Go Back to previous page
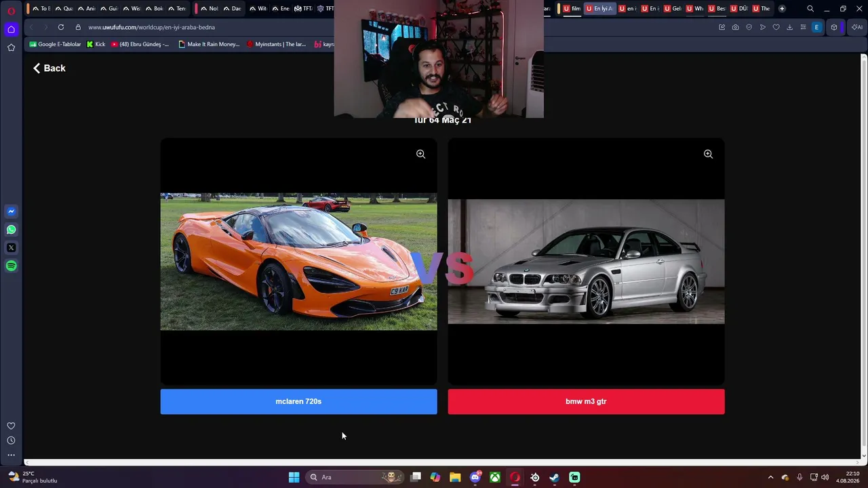This screenshot has width=868, height=488. 49,68
